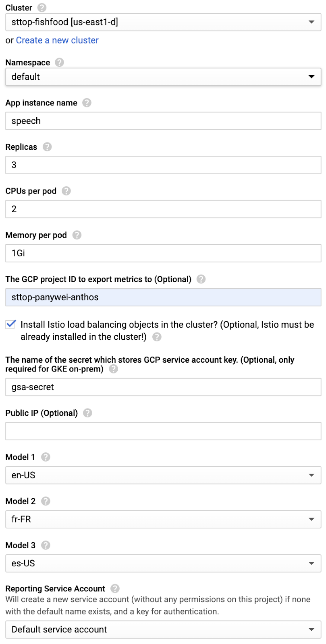Screen dimensions: 326x644
Task: Click the gsa-secret input field
Action: pyautogui.click(x=163, y=387)
